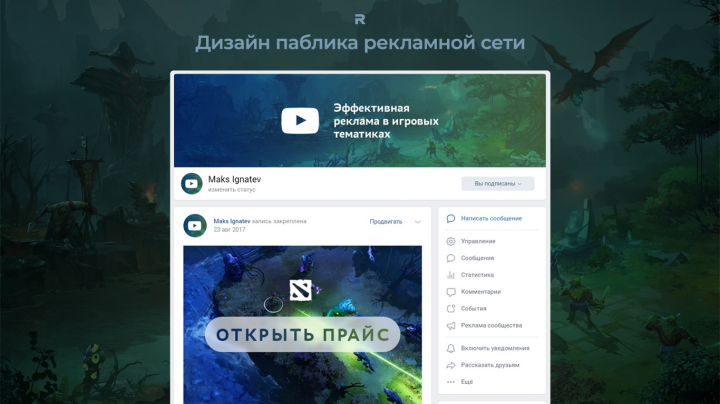This screenshot has height=404, width=720.
Task: Click the Комментарии icon
Action: pyautogui.click(x=451, y=292)
